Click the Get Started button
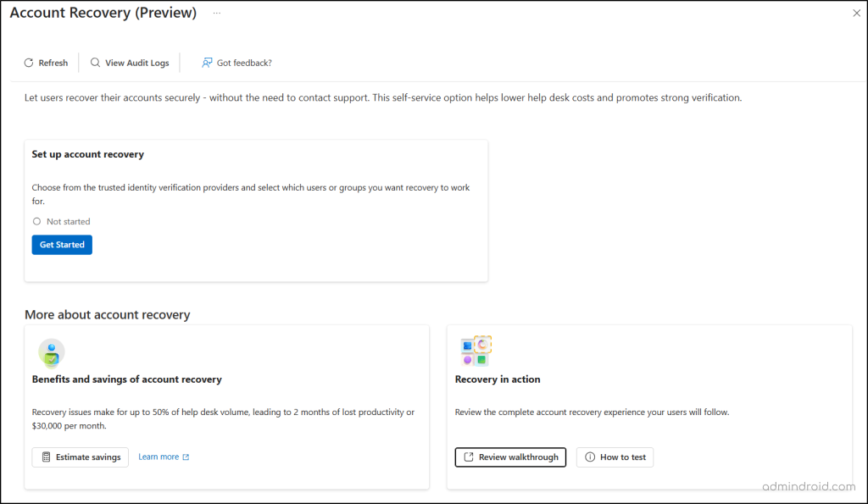 click(x=61, y=244)
